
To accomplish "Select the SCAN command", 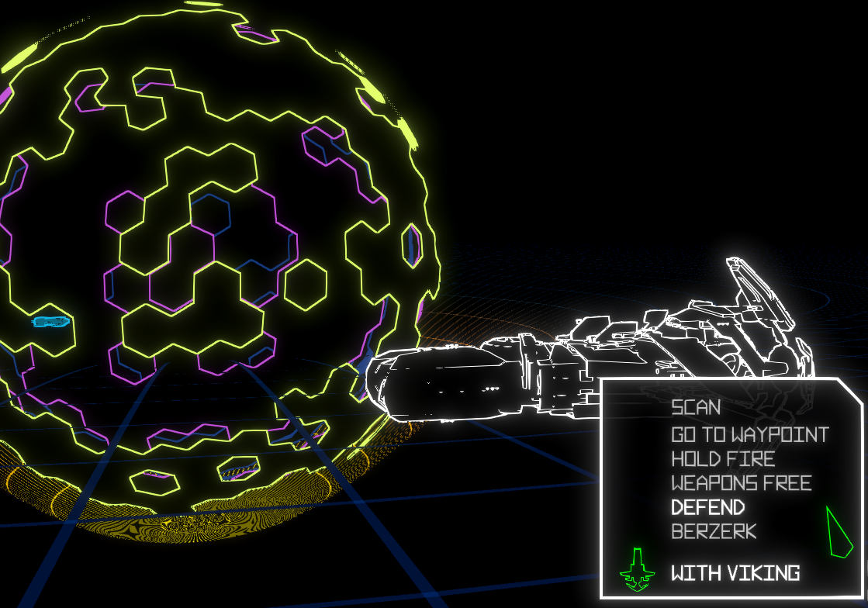I will (695, 408).
